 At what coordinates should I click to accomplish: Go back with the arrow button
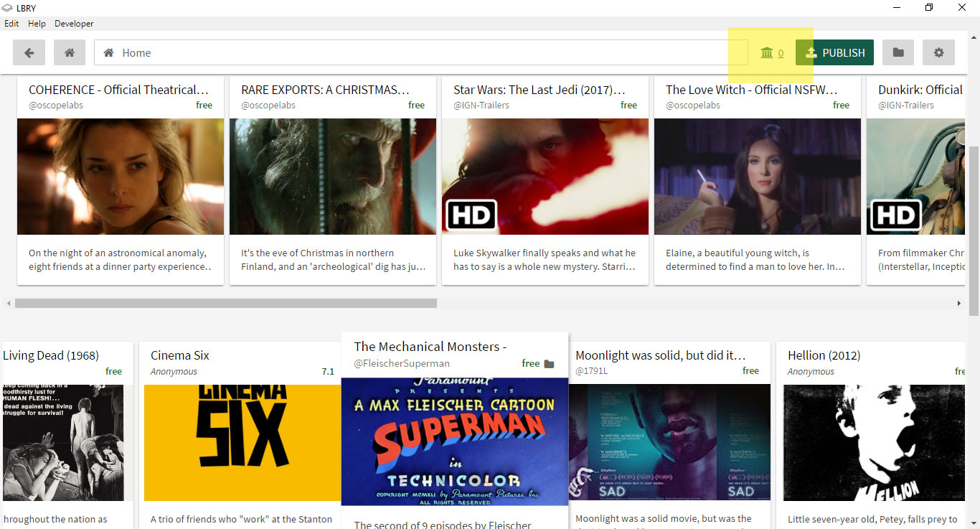coord(29,52)
